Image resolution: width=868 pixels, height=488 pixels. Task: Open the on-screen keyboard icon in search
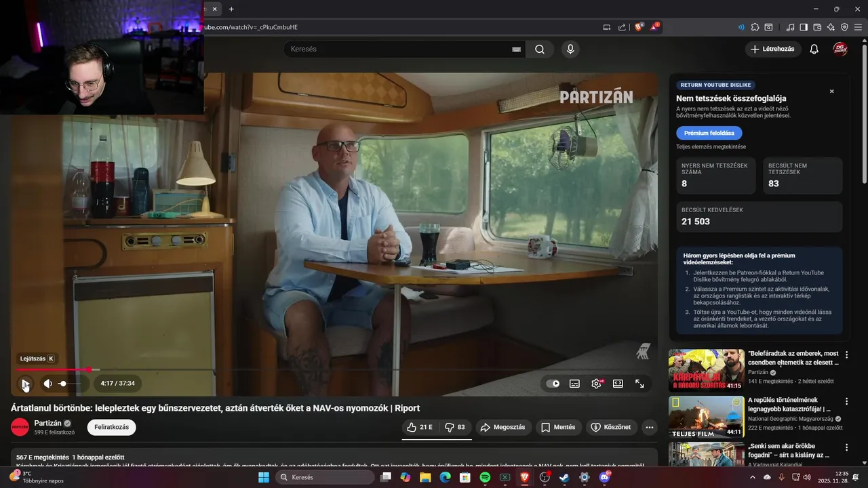(516, 49)
